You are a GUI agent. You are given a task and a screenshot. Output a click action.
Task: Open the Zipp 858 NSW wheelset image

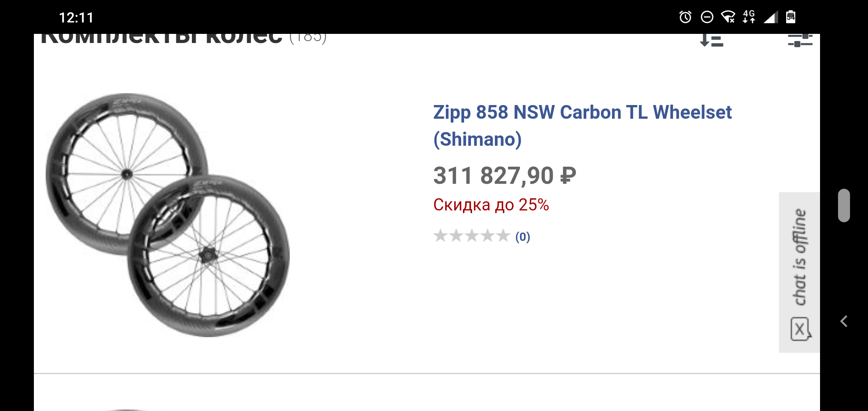coord(168,215)
